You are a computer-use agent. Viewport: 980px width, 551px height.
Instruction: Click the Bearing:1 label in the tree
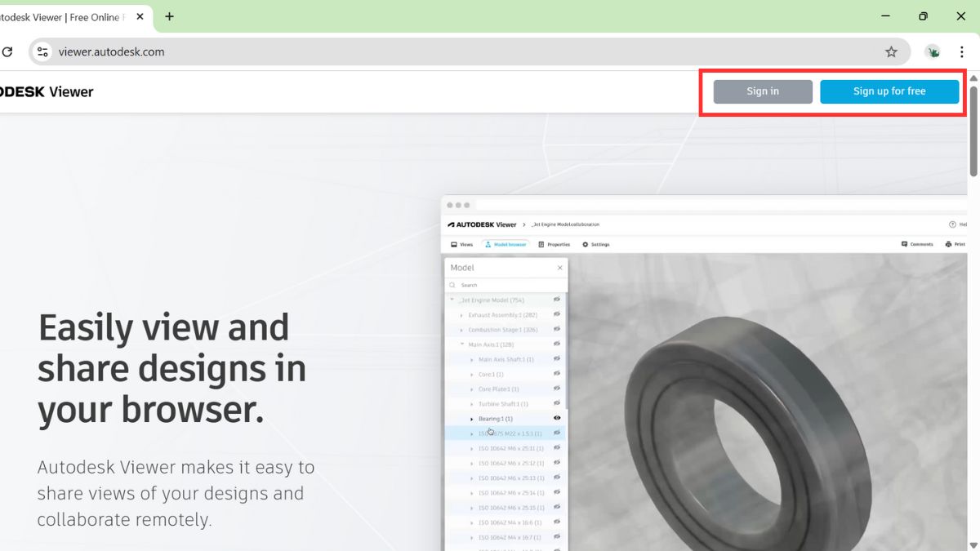[x=495, y=419]
